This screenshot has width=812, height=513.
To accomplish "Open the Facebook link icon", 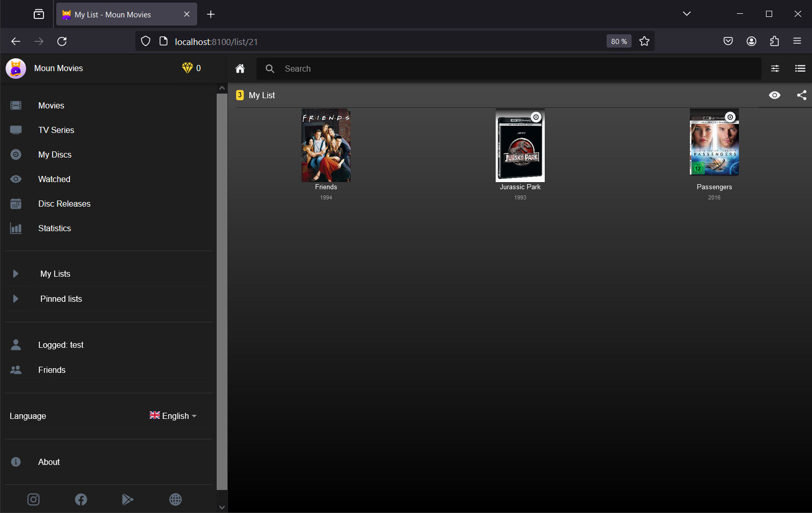I will click(x=81, y=499).
